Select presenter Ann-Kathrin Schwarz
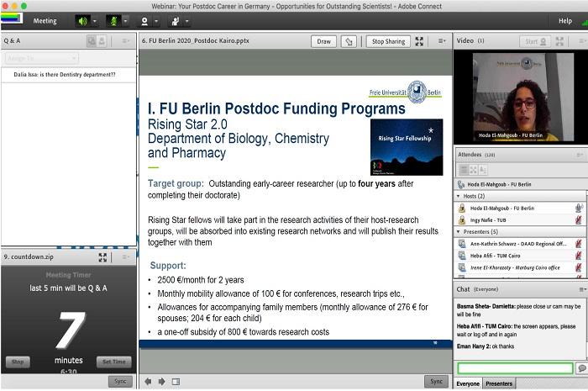 point(519,244)
